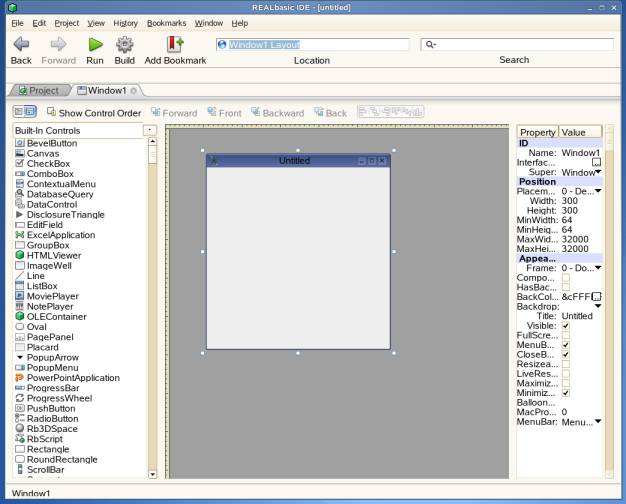
Task: Open the Bookmarks menu
Action: [x=166, y=23]
